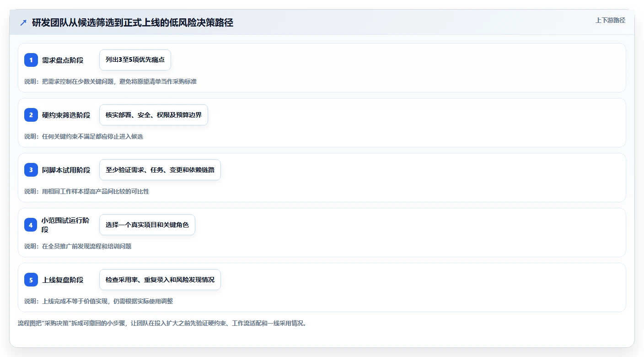Select the 上线复盘阶段 stage label
The height and width of the screenshot is (357, 644).
[63, 280]
